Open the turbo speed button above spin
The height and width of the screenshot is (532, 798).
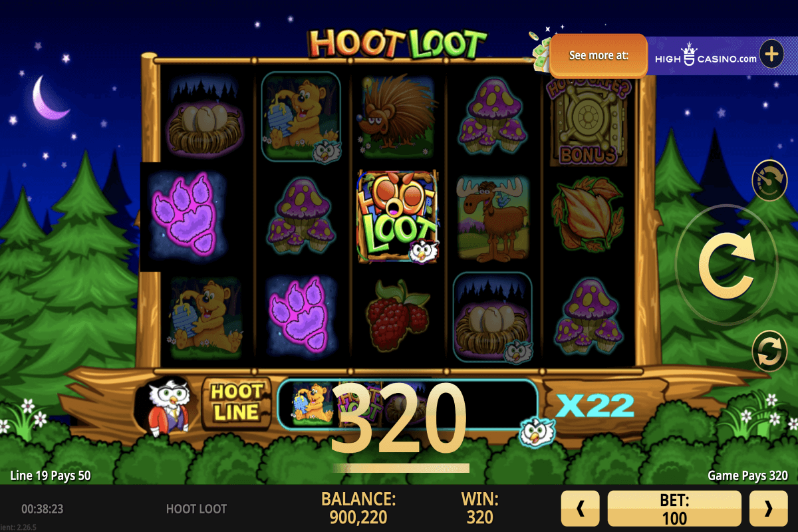(769, 180)
